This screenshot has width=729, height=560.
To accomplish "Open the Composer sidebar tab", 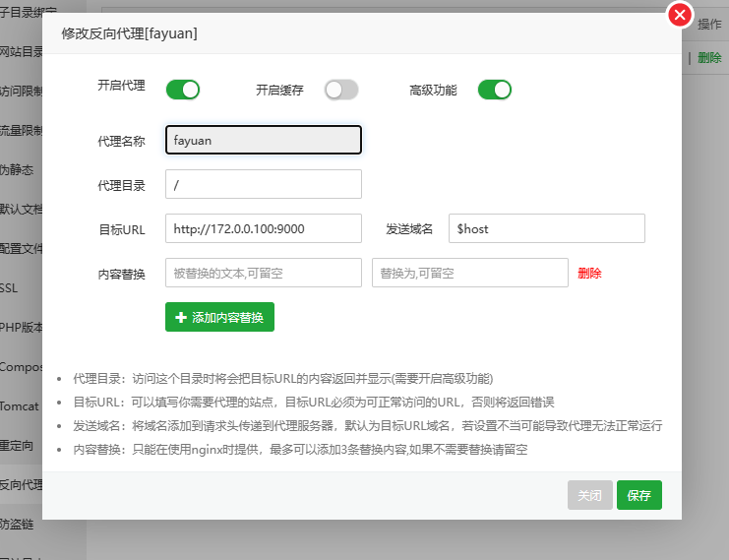I will click(x=22, y=367).
